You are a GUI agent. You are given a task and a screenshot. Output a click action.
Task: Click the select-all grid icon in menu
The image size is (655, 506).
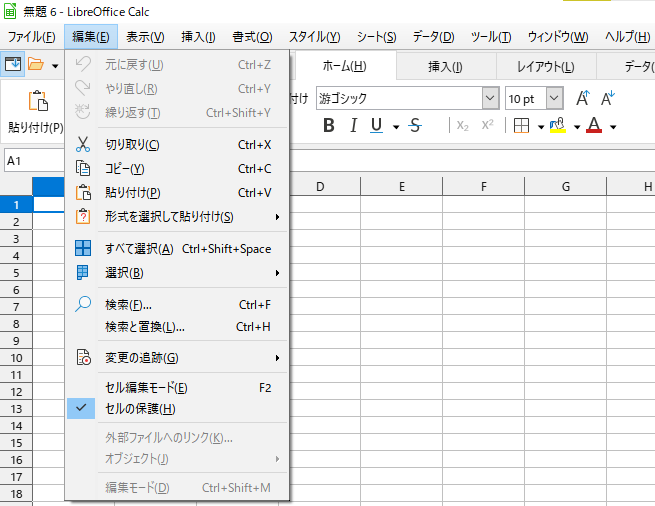pyautogui.click(x=83, y=248)
